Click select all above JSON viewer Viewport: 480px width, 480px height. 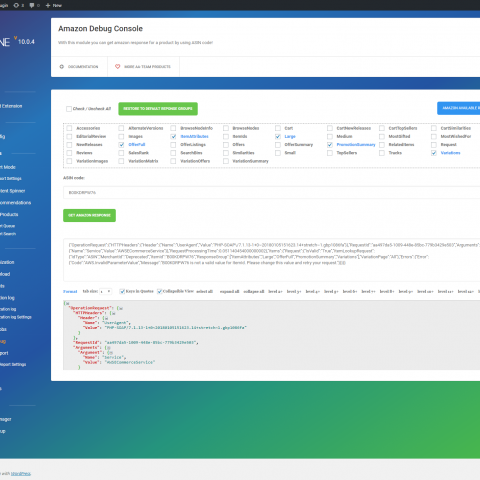204,291
